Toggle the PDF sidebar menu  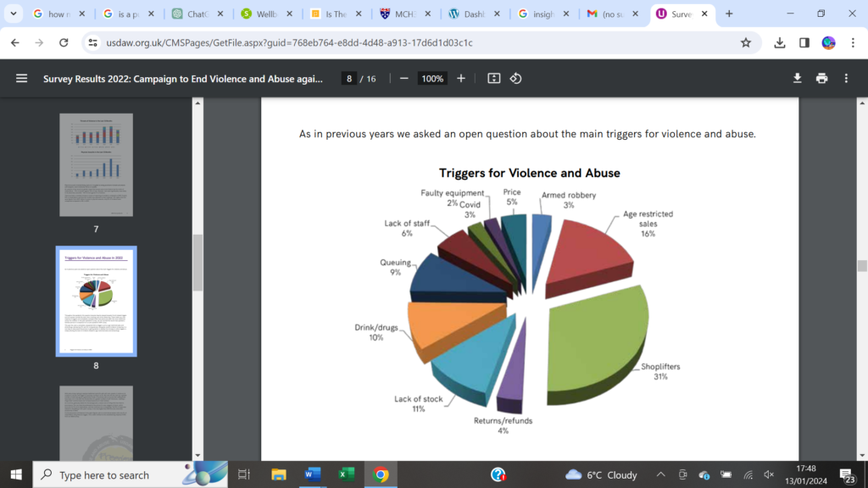coord(21,78)
